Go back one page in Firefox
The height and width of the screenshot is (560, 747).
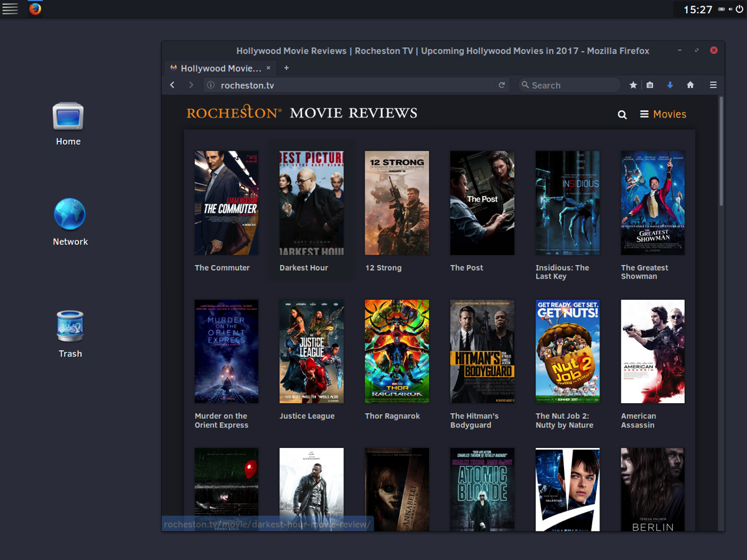click(x=172, y=85)
